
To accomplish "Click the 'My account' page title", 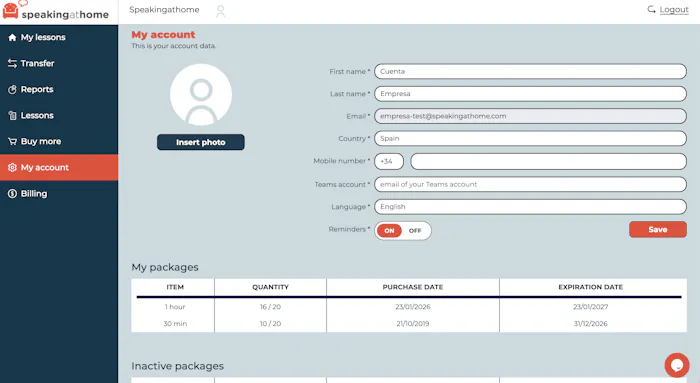I will [163, 35].
